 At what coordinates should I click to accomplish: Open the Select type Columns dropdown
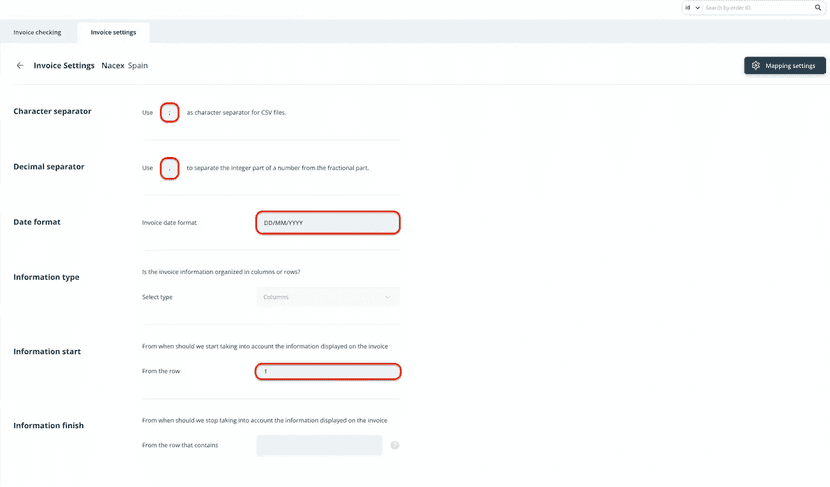pyautogui.click(x=327, y=297)
